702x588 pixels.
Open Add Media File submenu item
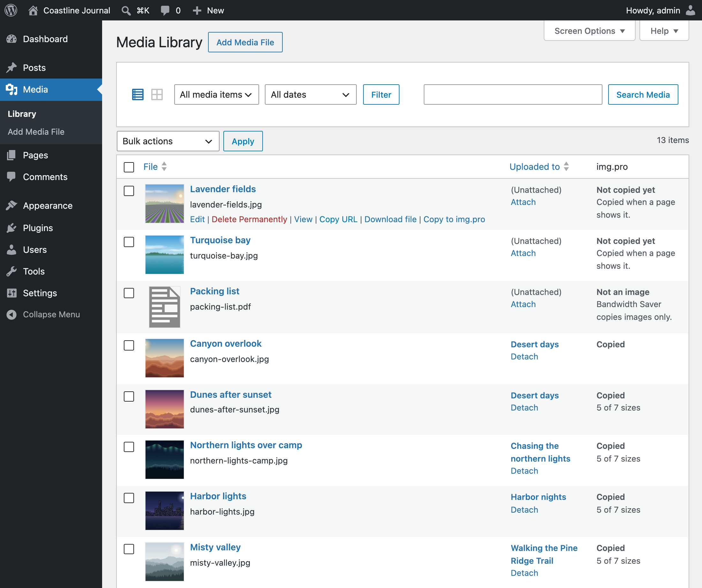click(36, 132)
